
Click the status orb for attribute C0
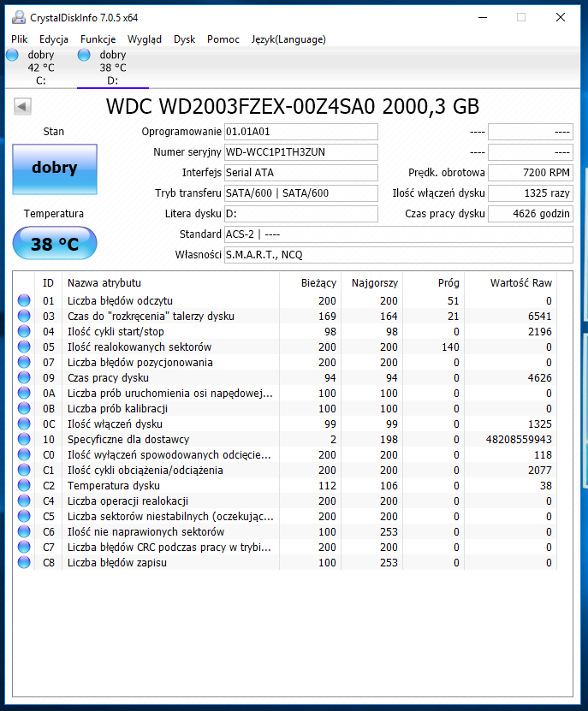click(x=24, y=455)
